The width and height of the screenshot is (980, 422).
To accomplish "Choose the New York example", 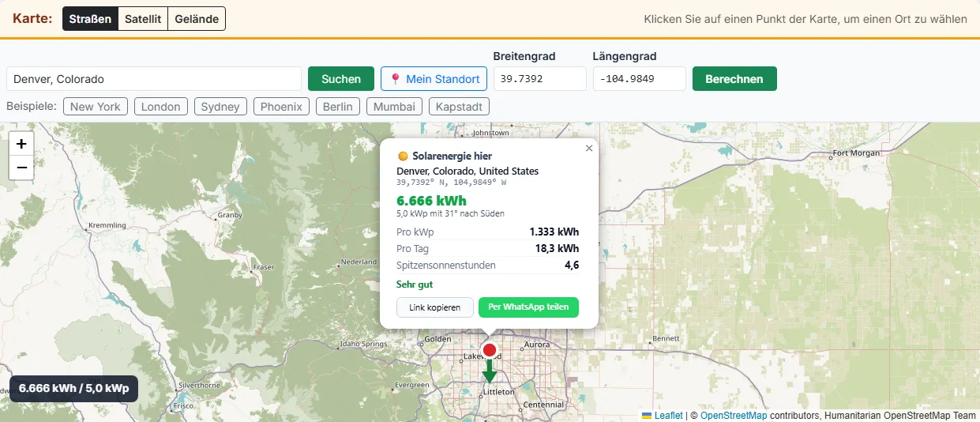I will [96, 107].
